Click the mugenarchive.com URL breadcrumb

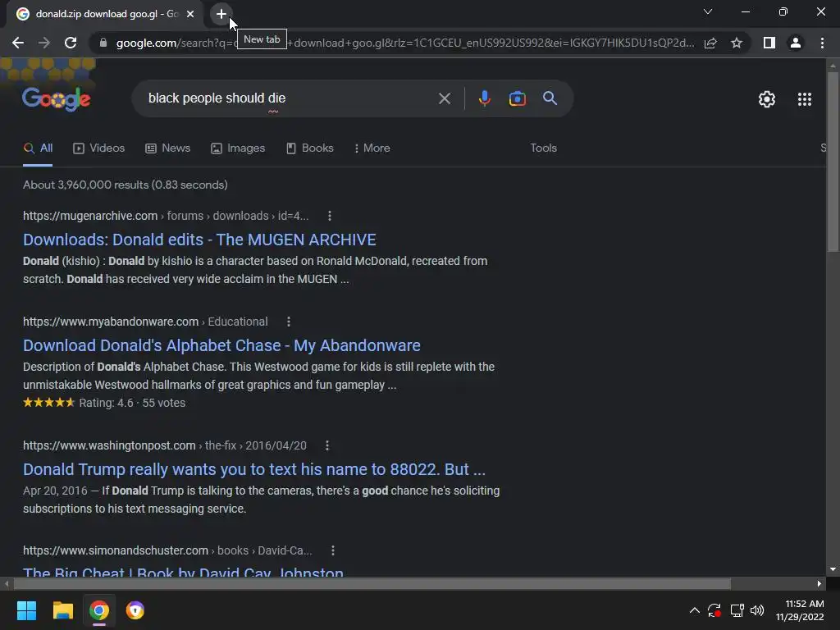166,216
